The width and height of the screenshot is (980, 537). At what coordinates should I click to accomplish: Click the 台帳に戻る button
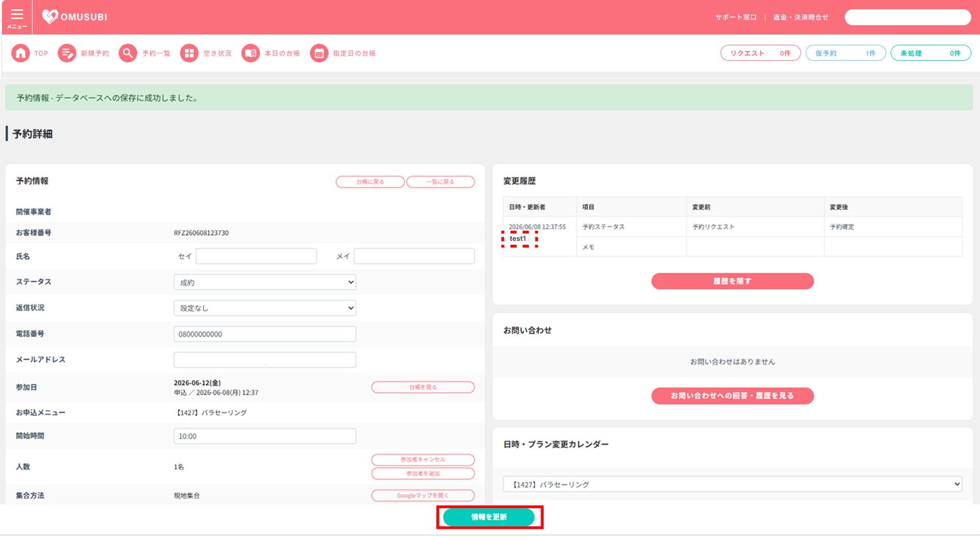(370, 182)
